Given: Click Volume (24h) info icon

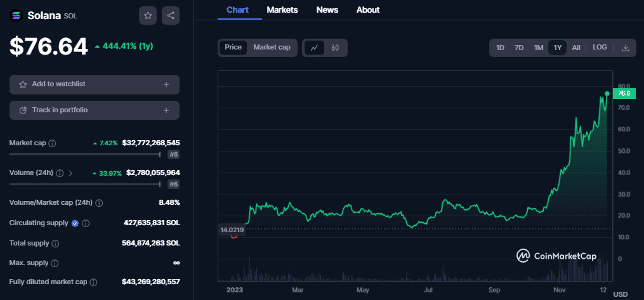Looking at the screenshot, I should coord(60,173).
